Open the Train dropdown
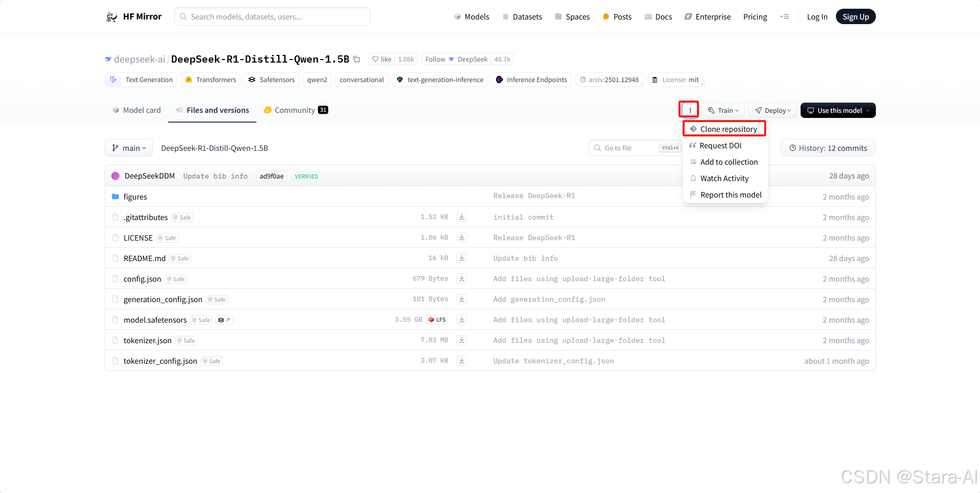The height and width of the screenshot is (493, 980). (723, 110)
